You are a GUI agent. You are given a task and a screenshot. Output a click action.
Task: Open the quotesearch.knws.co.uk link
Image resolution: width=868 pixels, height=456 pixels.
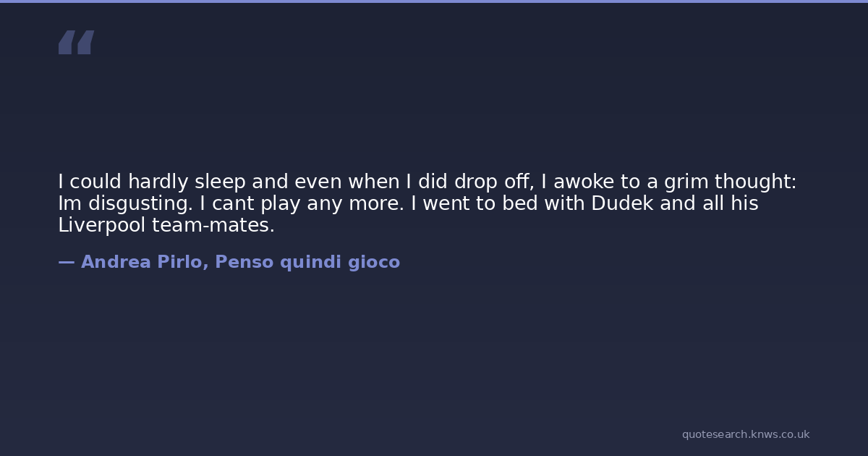click(x=745, y=434)
